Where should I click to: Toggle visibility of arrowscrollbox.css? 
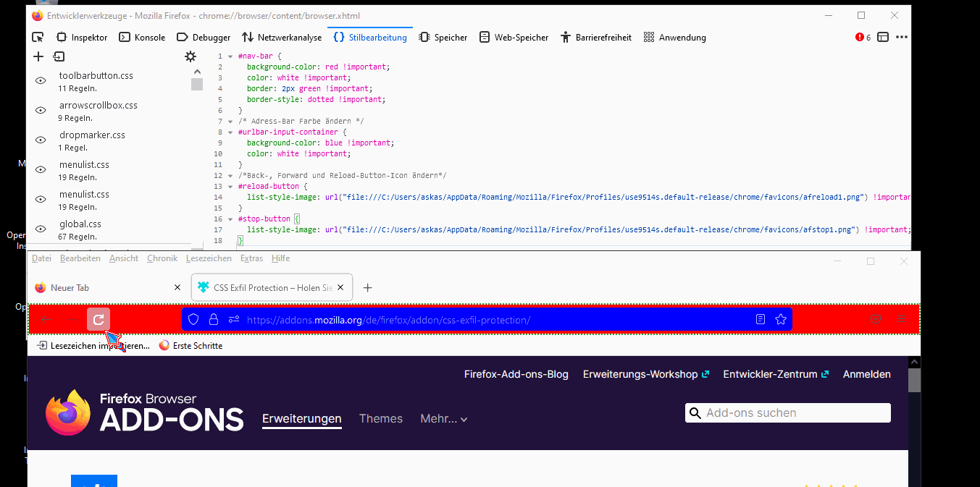[41, 111]
